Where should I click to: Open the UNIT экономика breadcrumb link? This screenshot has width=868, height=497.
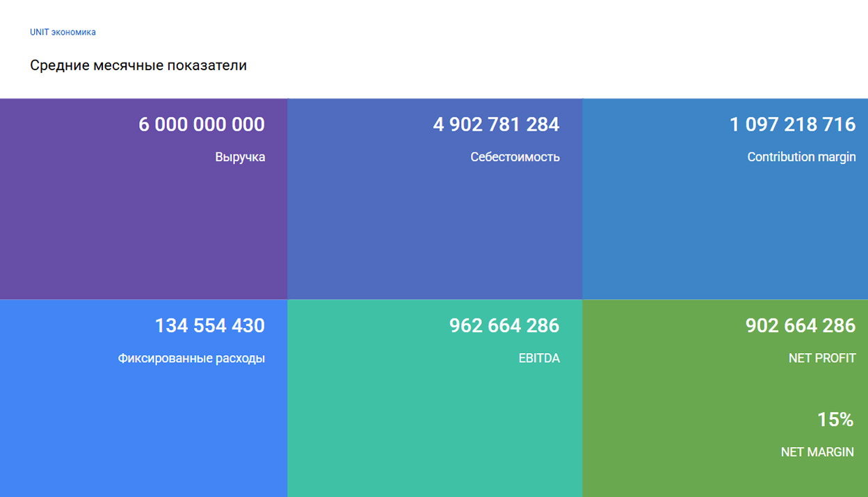(x=63, y=32)
